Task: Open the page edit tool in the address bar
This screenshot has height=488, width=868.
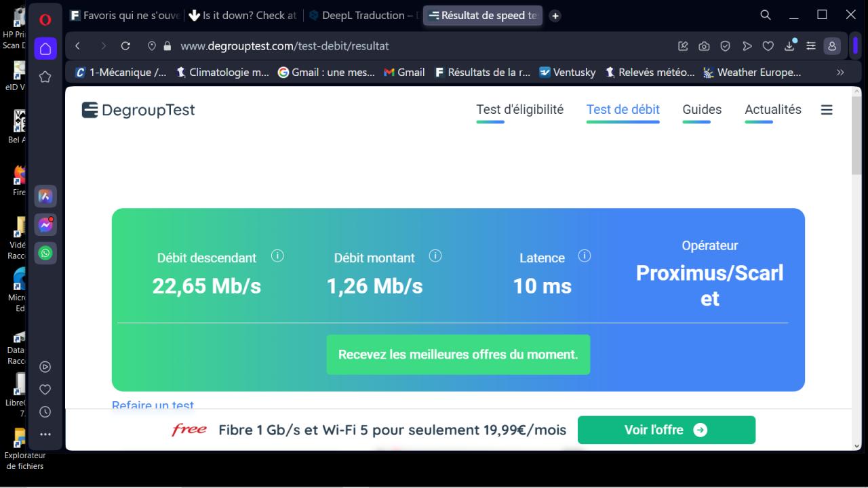Action: coord(683,46)
